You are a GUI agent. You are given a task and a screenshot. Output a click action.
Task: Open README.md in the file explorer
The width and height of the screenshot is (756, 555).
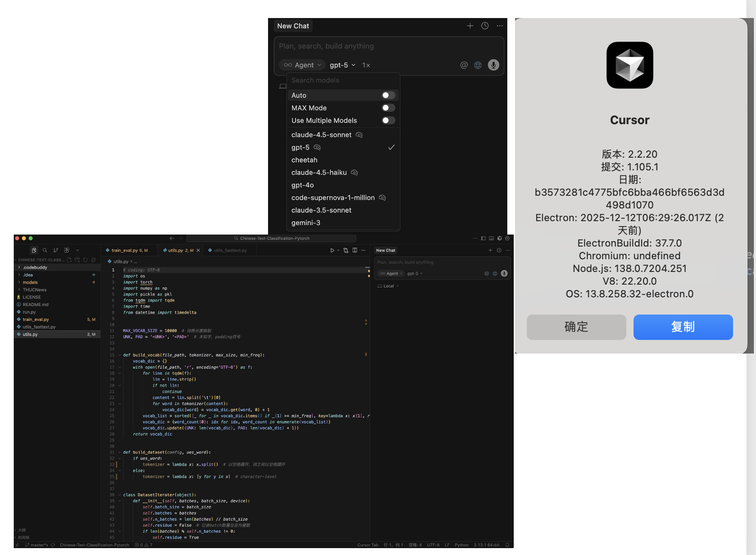[57, 305]
